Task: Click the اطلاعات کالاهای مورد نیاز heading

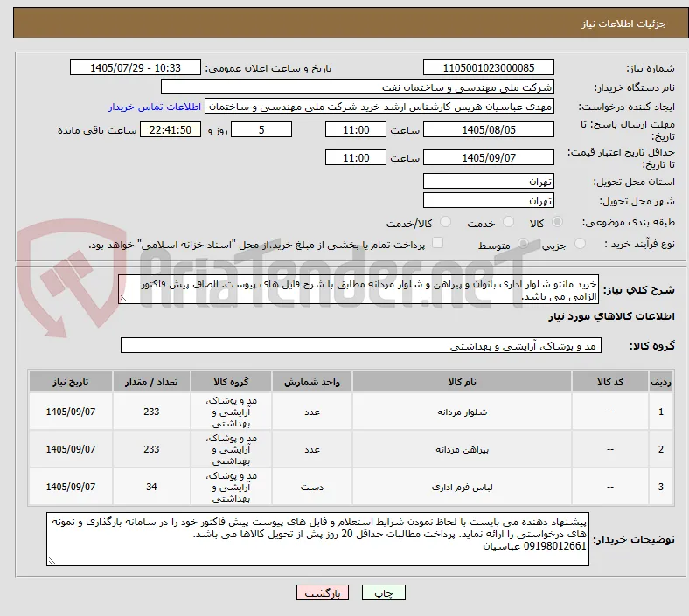Action: pyautogui.click(x=611, y=316)
